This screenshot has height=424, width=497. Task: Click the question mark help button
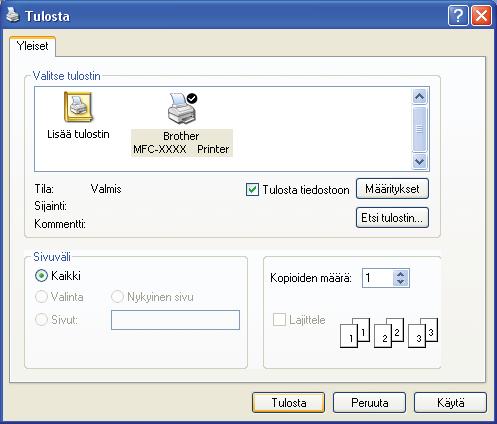click(x=458, y=15)
